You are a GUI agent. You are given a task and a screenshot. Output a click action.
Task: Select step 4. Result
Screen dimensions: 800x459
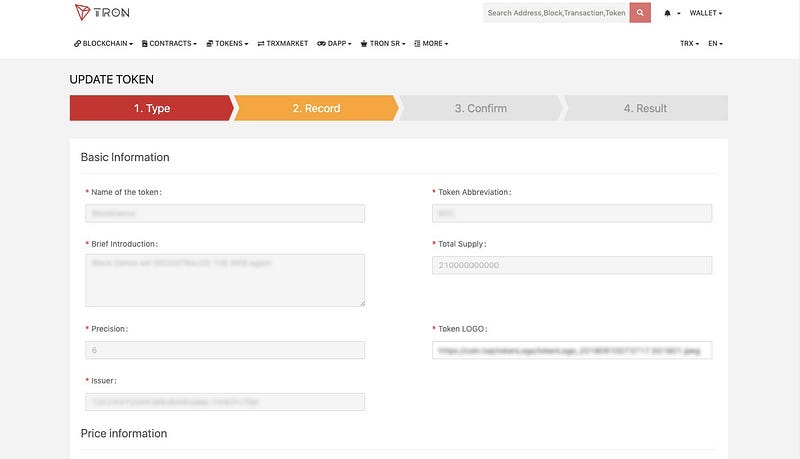point(645,108)
